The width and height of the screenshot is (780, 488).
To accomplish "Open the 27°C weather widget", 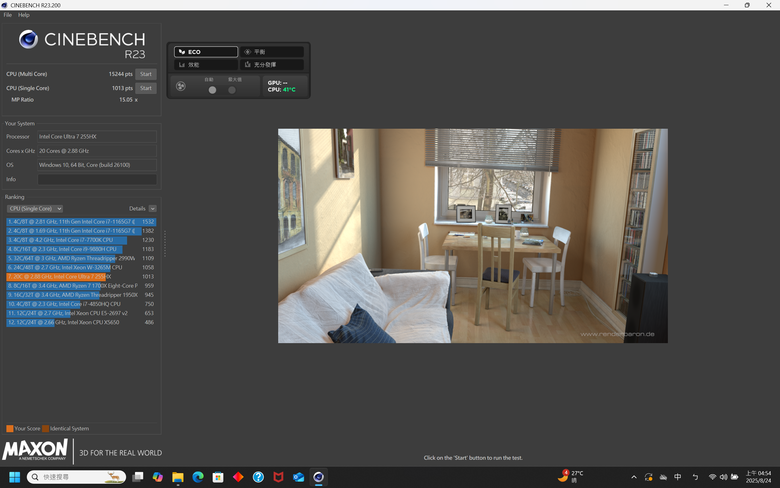I will pyautogui.click(x=570, y=477).
